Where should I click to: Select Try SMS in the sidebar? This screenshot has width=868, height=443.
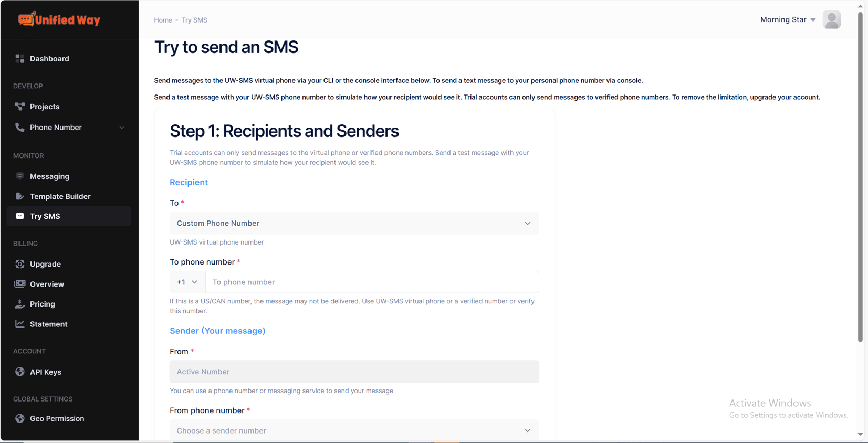pos(69,216)
